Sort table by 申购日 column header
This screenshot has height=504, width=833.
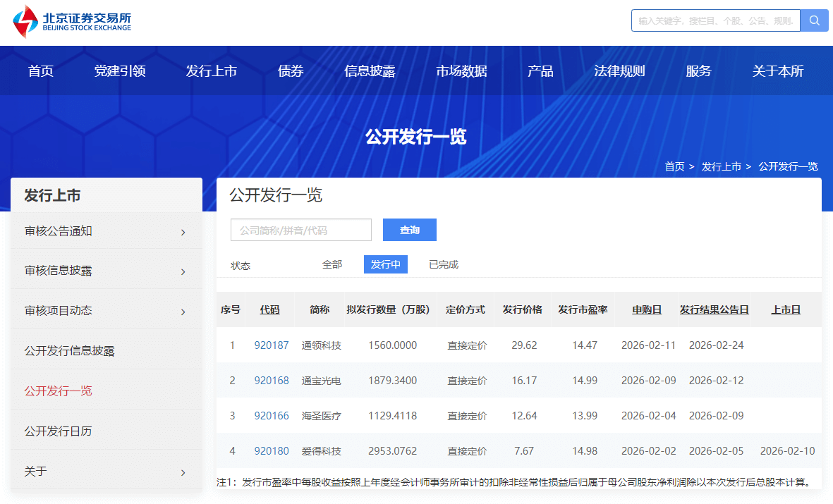coord(646,310)
